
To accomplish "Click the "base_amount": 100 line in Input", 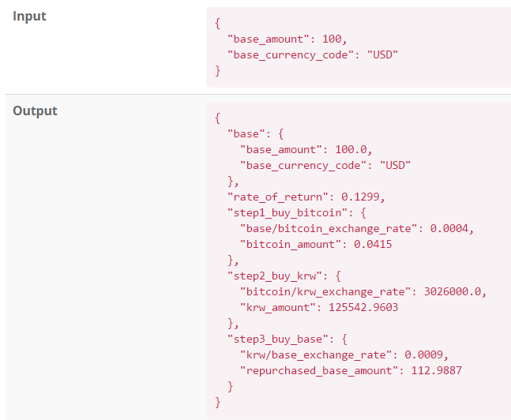I will 287,39.
